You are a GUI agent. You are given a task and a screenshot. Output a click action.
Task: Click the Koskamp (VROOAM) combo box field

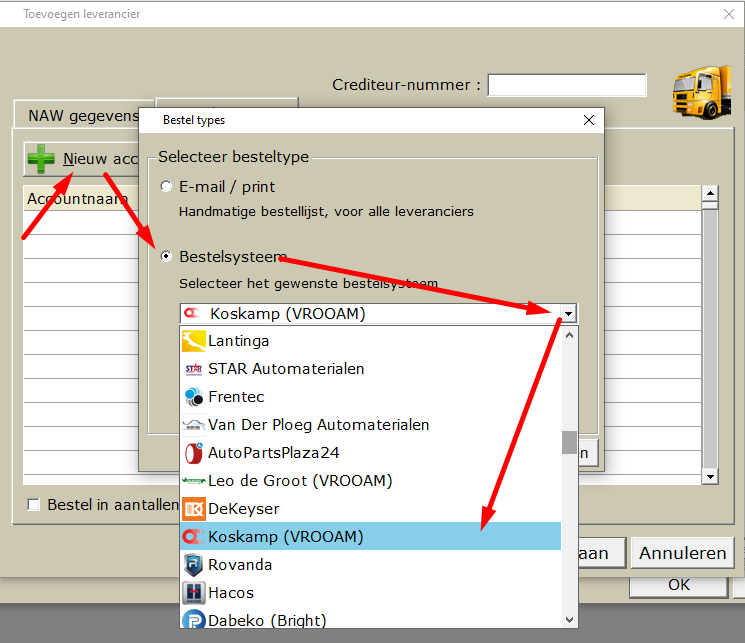[x=378, y=314]
